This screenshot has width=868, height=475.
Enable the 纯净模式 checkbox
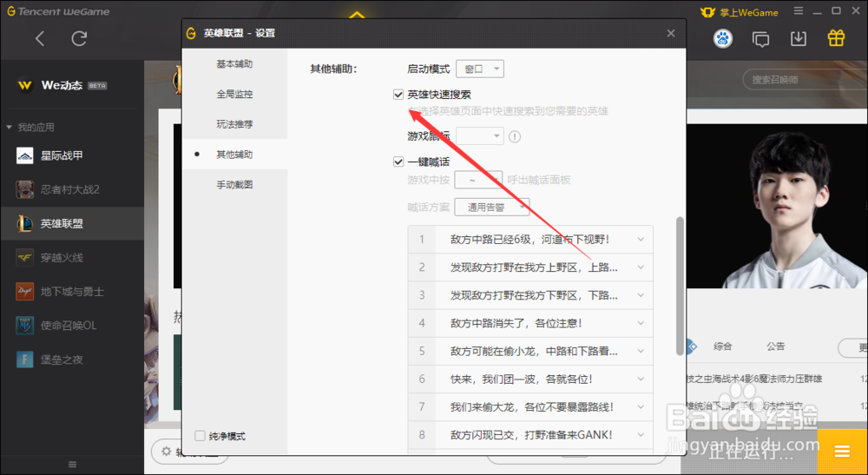coord(200,436)
